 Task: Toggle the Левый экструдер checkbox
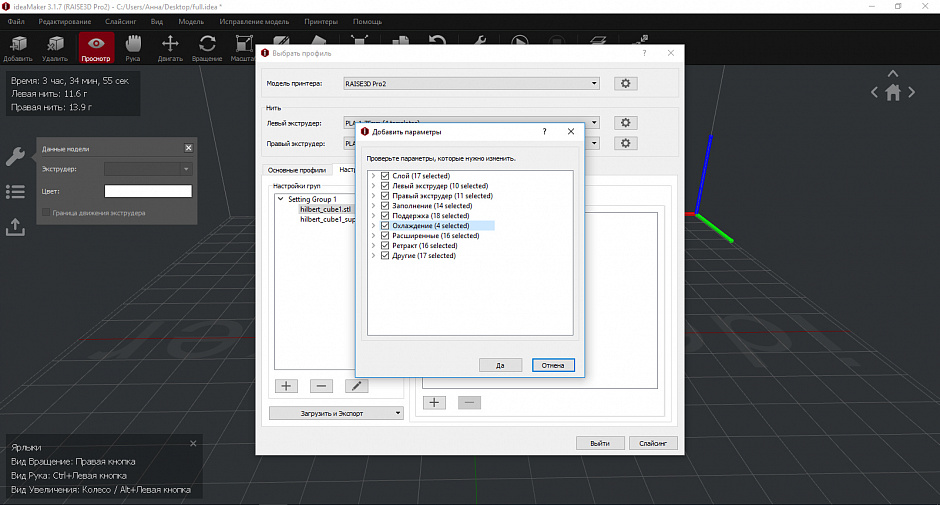385,186
